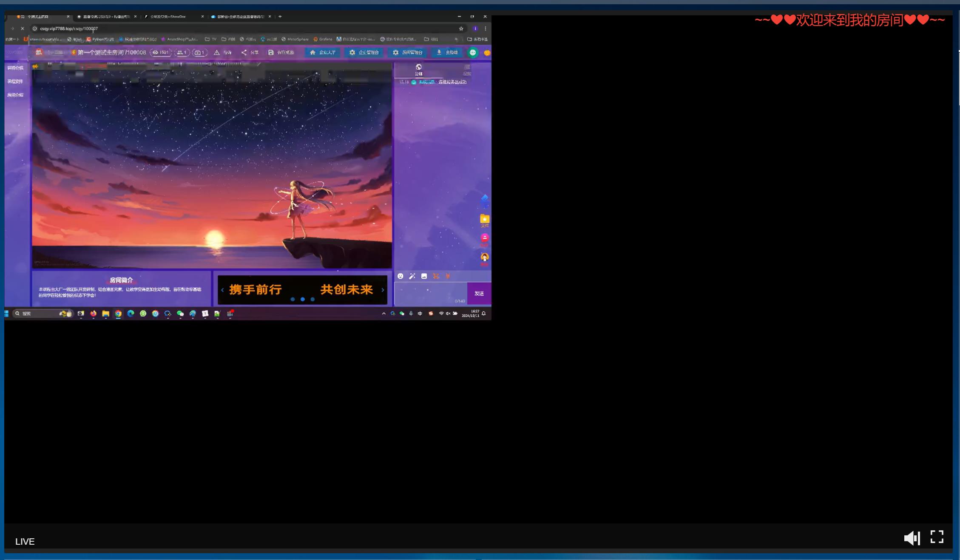
Task: Show hidden tray icons chevron
Action: click(x=383, y=314)
